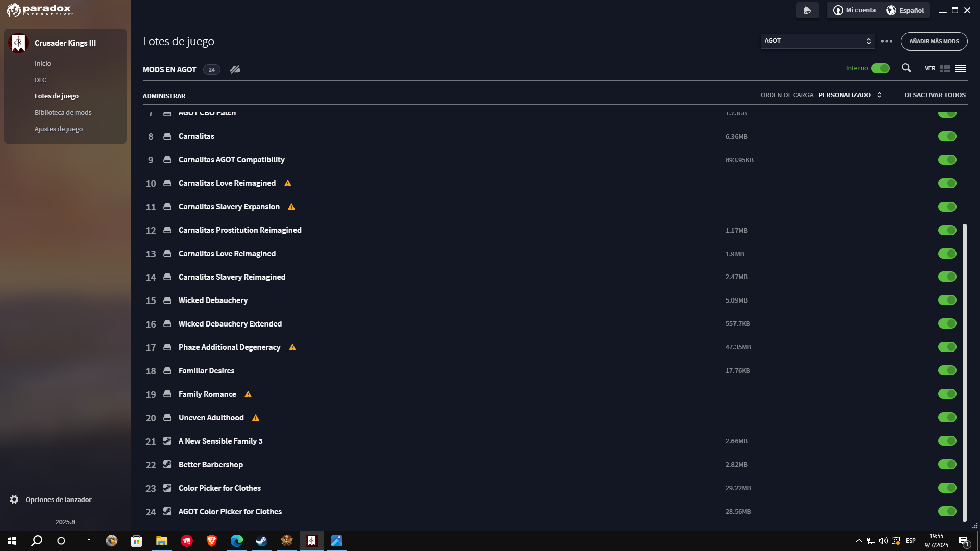Screen dimensions: 980x551
Task: Click the Crusader Kings III title
Action: 65,43
